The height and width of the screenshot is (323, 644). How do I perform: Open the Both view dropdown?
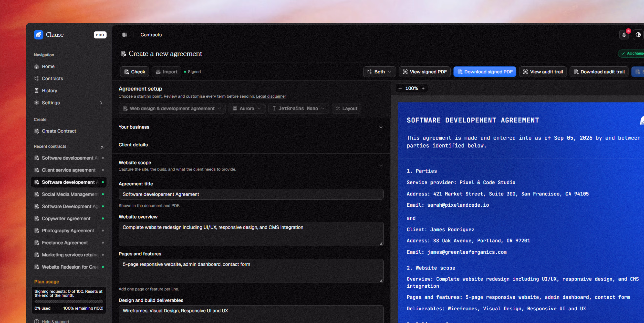[x=379, y=72]
